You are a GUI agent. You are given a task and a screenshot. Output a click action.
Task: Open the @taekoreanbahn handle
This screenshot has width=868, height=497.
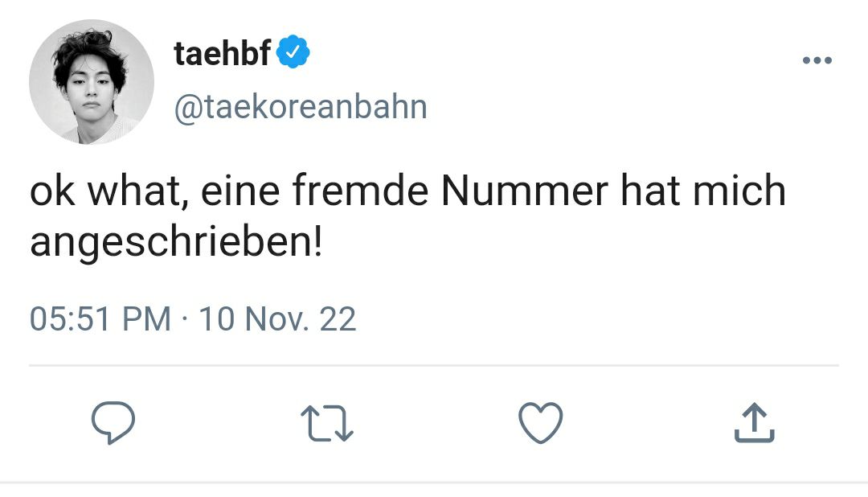coord(301,106)
